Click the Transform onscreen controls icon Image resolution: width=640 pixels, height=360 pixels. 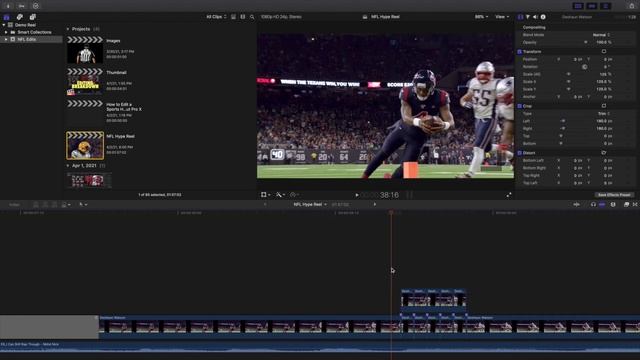(x=604, y=51)
